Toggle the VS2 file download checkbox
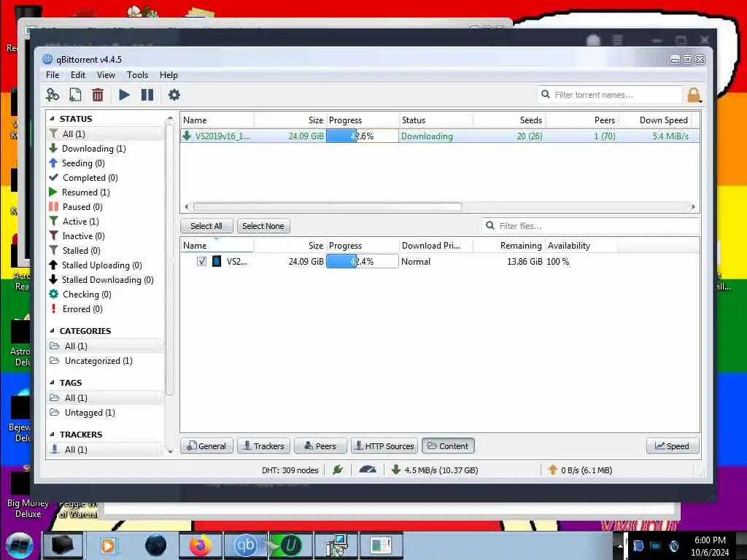The image size is (747, 560). click(201, 262)
